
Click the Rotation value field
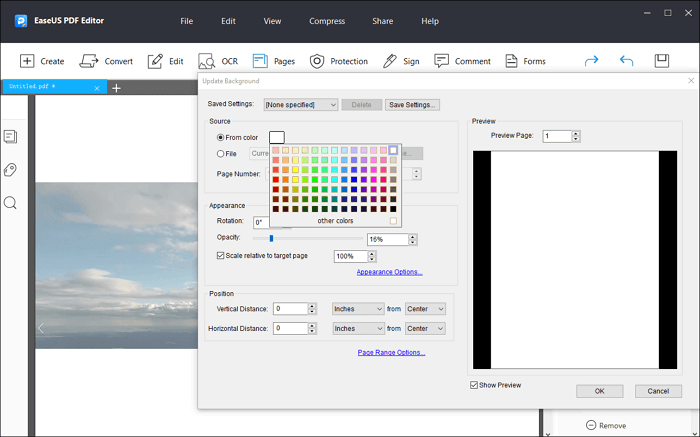[262, 222]
